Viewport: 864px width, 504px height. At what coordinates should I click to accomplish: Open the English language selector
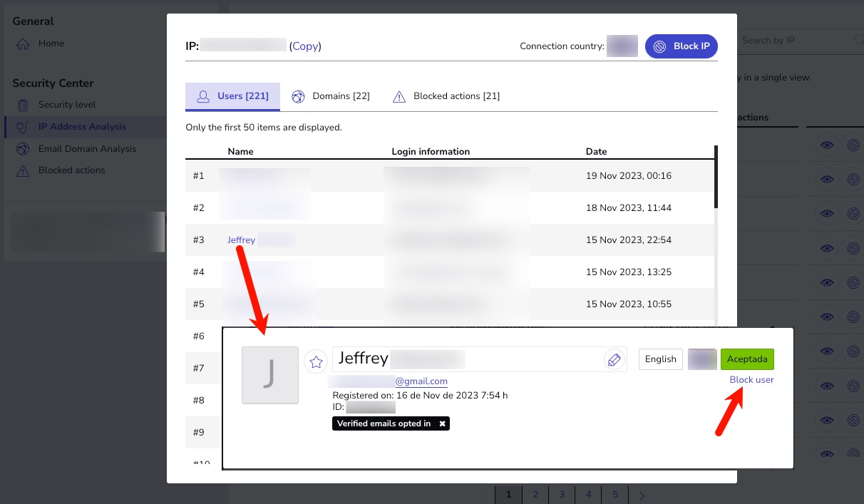click(660, 359)
